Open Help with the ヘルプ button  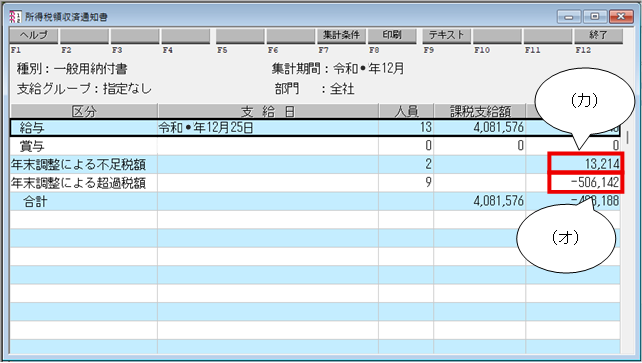[x=34, y=36]
